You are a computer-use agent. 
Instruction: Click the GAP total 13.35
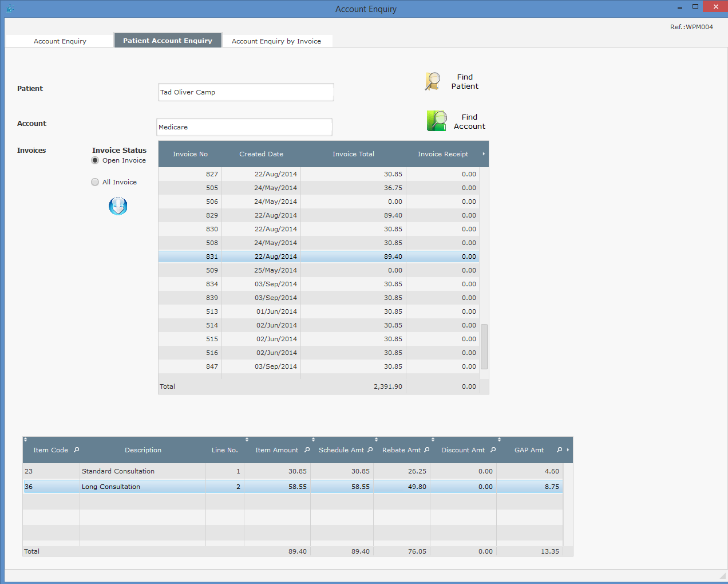(x=550, y=551)
